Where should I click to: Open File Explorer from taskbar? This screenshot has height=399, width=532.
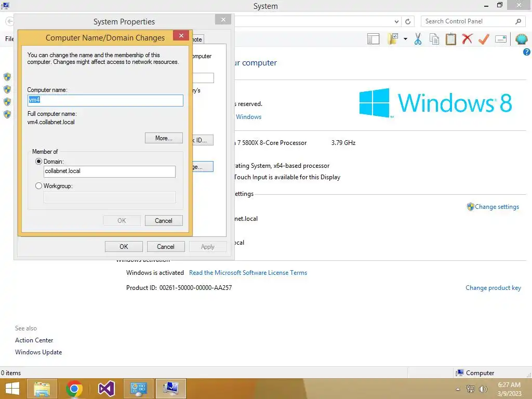click(x=42, y=389)
